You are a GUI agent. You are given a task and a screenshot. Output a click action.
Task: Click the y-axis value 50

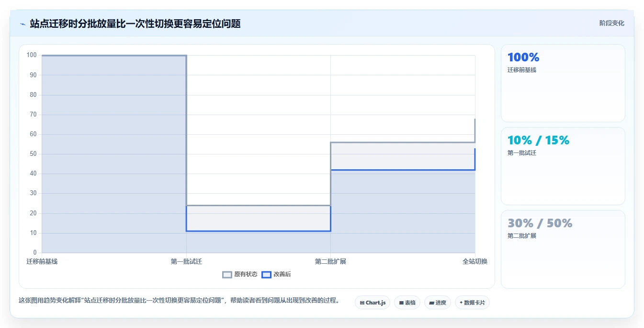coord(34,154)
